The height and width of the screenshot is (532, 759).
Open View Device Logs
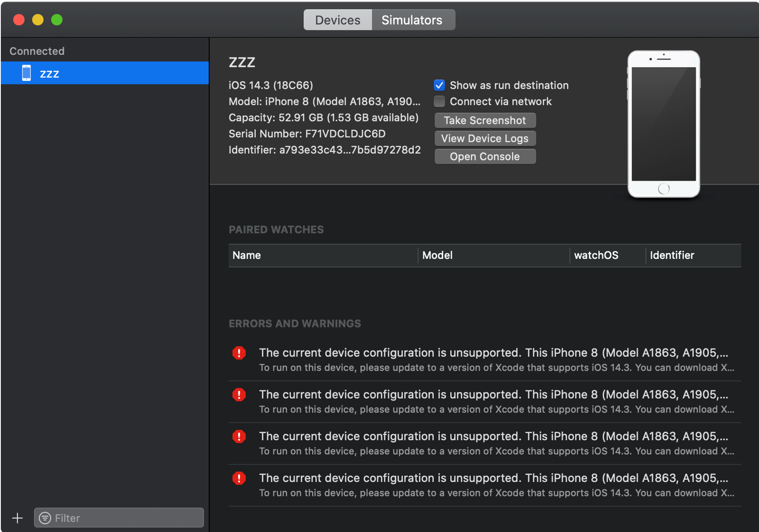pos(485,138)
